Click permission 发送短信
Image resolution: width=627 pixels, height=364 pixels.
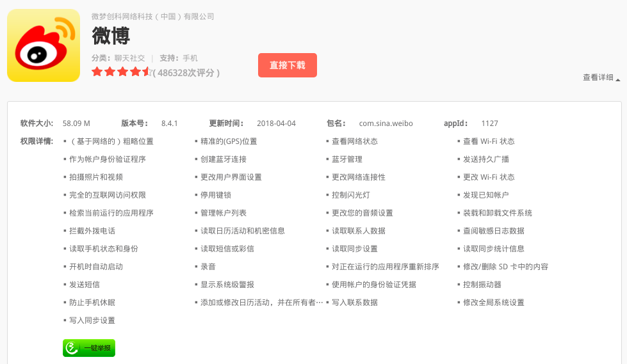(x=85, y=285)
